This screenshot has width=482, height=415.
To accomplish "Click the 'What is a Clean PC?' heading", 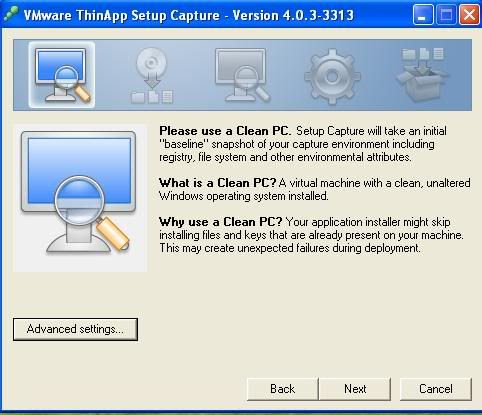I will click(218, 183).
